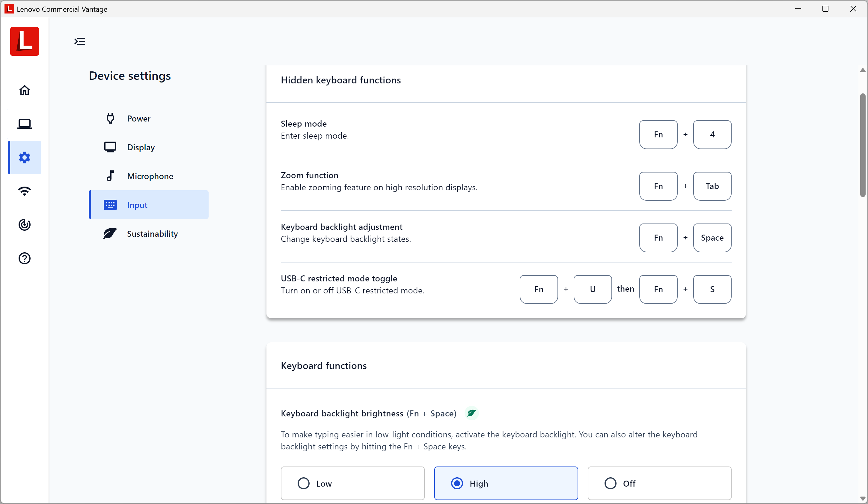Collapse the navigation menu with hamburger icon
Screen dimensions: 868x504
tap(80, 41)
